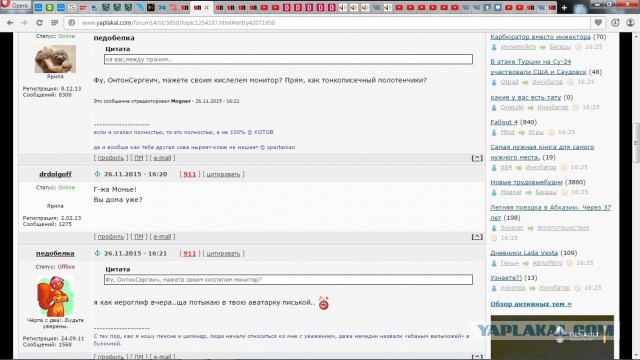Click post icon beside 26.11.2015 - 16:20
This screenshot has width=640, height=360.
[x=97, y=174]
